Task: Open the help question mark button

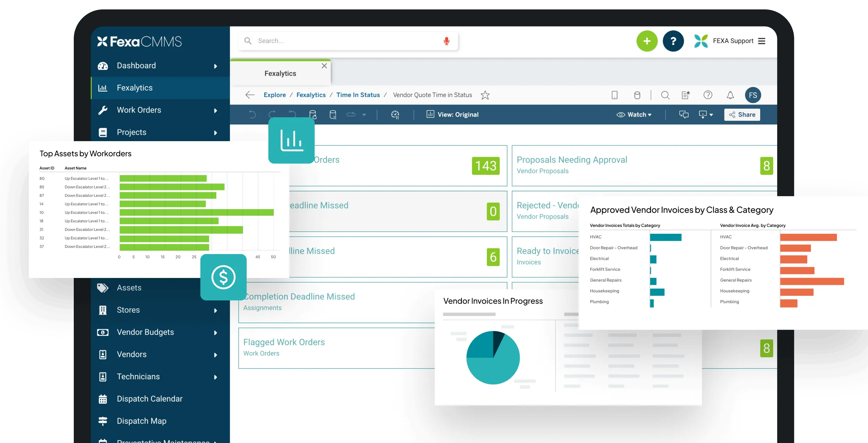Action: [x=673, y=41]
